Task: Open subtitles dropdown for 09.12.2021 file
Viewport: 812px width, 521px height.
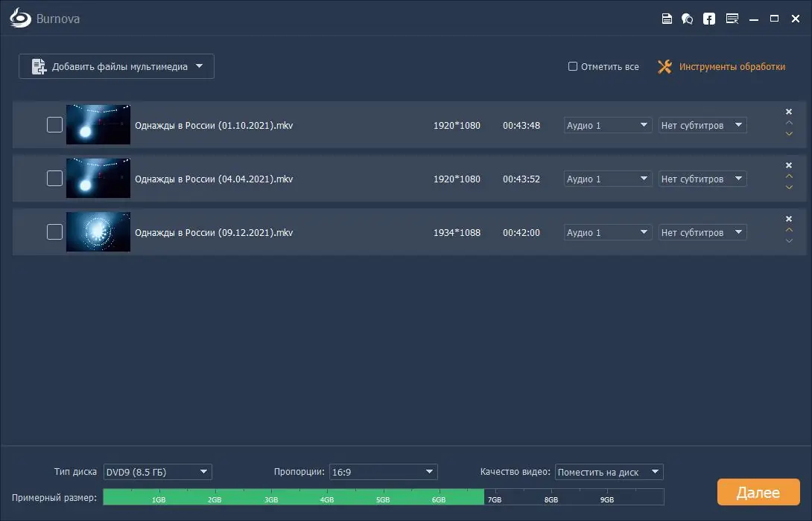Action: 702,232
